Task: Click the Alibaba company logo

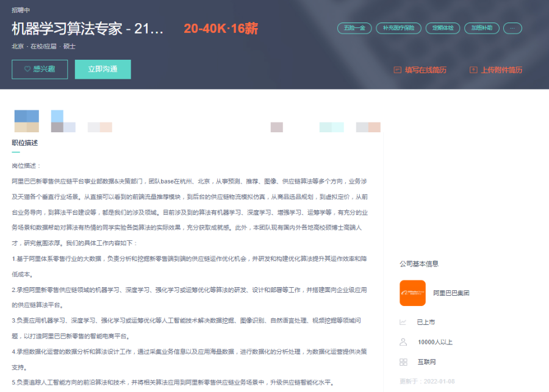Action: coord(412,293)
